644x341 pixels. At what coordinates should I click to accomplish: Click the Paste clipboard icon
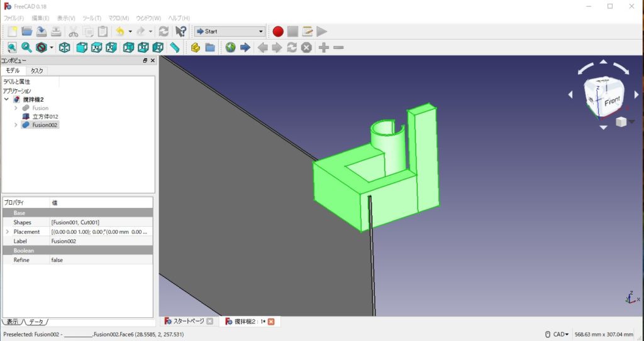point(103,31)
